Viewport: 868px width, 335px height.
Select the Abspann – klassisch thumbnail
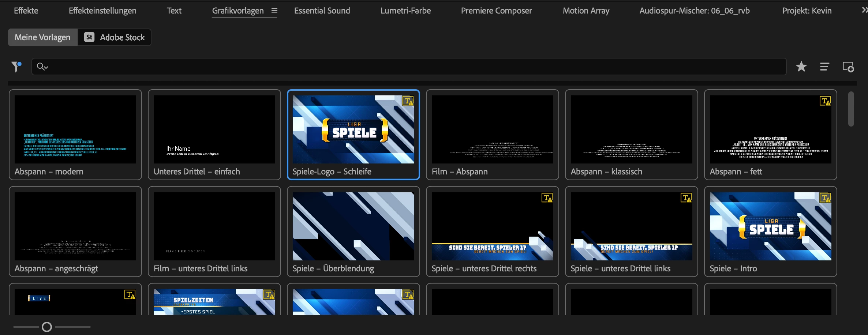632,129
